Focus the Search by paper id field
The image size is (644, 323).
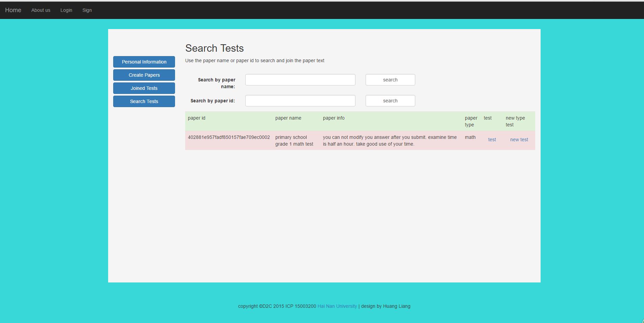point(300,101)
